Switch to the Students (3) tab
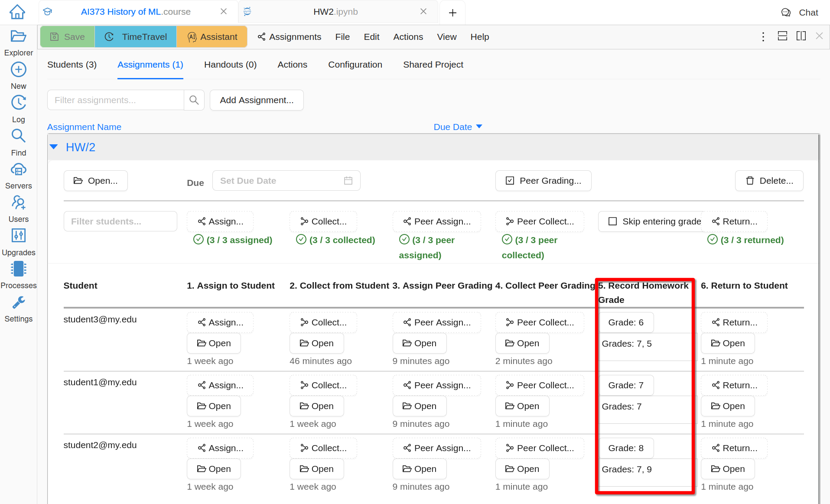 [x=72, y=65]
